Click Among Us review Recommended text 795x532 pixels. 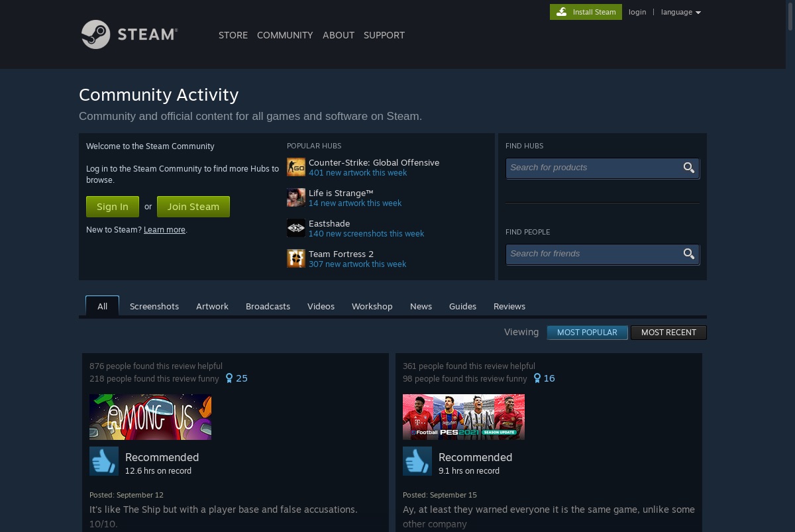point(162,457)
